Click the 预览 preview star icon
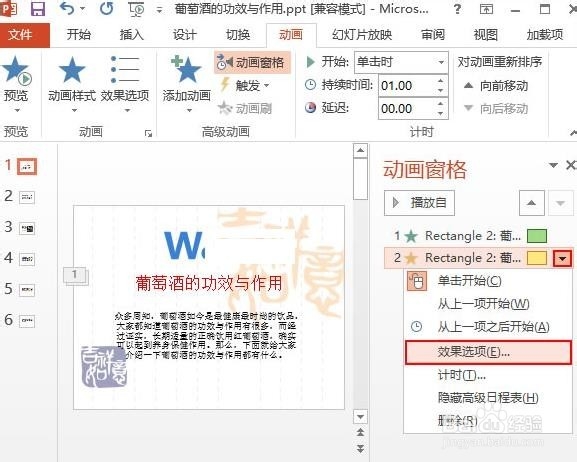The width and height of the screenshot is (577, 462). 16,70
